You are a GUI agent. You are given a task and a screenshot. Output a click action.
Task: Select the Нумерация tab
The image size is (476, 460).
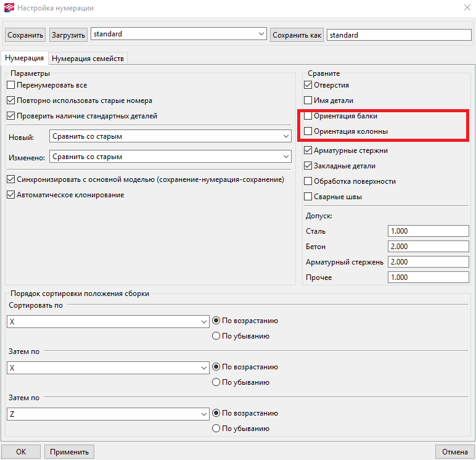[24, 58]
